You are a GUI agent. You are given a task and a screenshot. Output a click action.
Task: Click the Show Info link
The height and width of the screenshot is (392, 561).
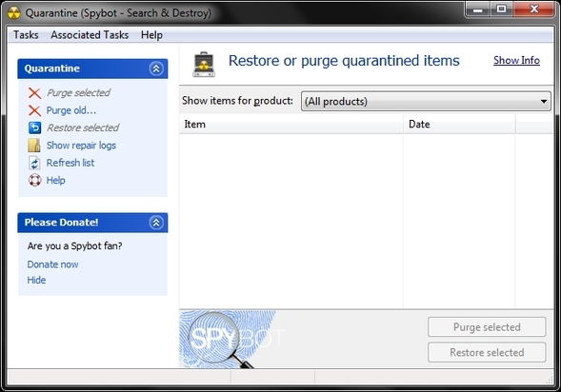(516, 60)
